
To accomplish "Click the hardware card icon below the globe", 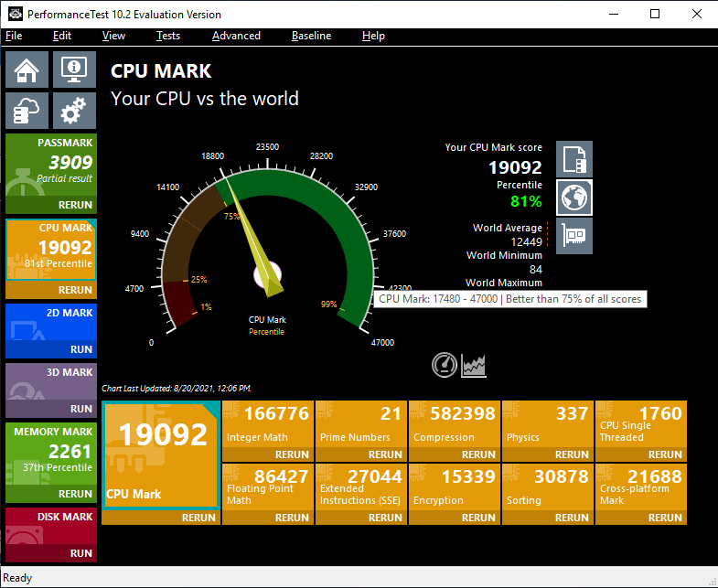I will tap(574, 236).
